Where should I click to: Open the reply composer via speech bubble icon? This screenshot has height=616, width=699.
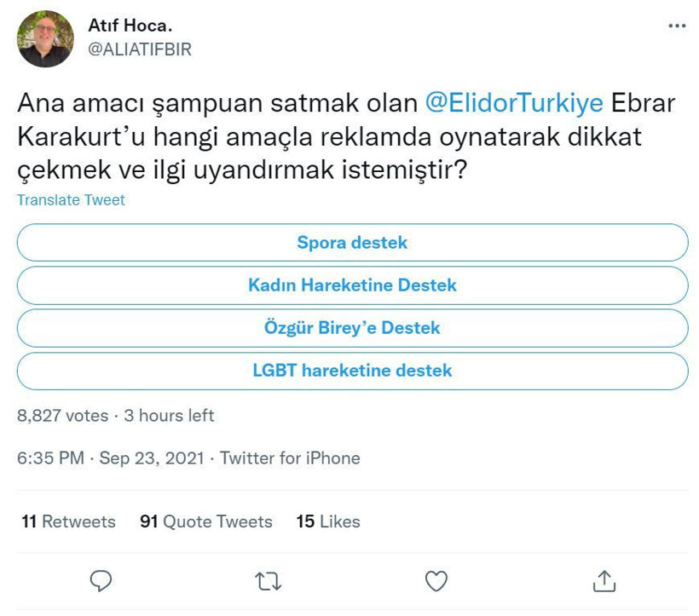[x=101, y=581]
